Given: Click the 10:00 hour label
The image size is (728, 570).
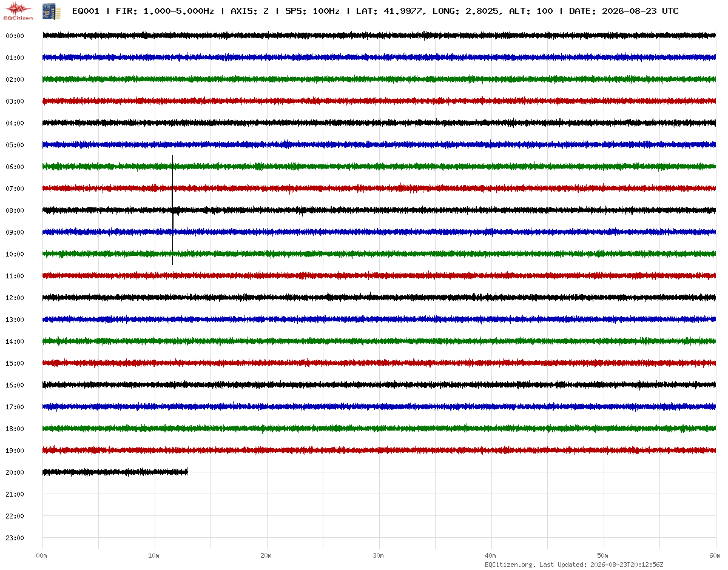Looking at the screenshot, I should 15,254.
